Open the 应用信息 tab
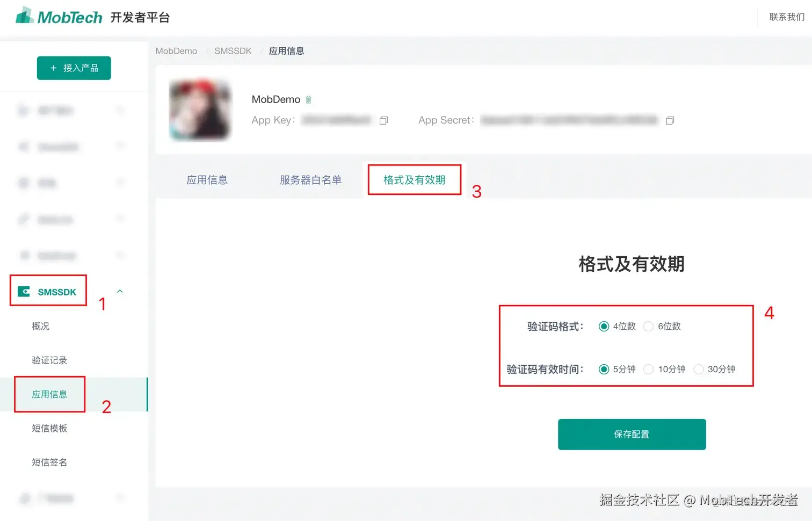This screenshot has width=812, height=521. tap(207, 180)
